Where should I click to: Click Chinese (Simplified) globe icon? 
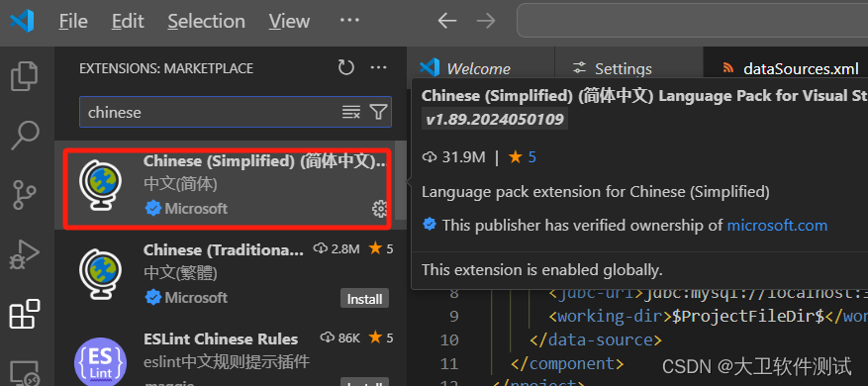click(101, 184)
